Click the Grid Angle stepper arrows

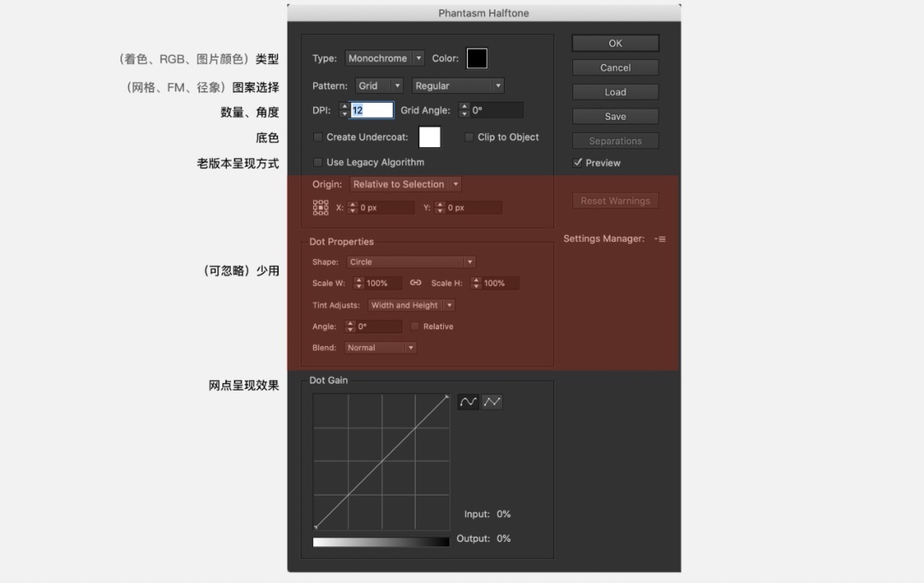click(465, 110)
